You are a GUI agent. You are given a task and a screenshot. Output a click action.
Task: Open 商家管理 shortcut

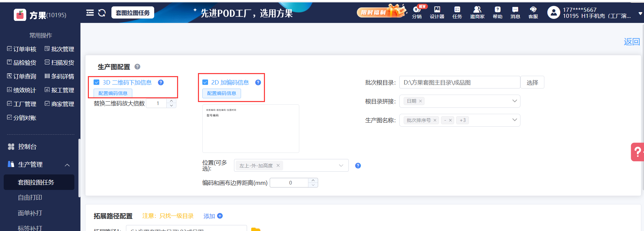click(60, 104)
